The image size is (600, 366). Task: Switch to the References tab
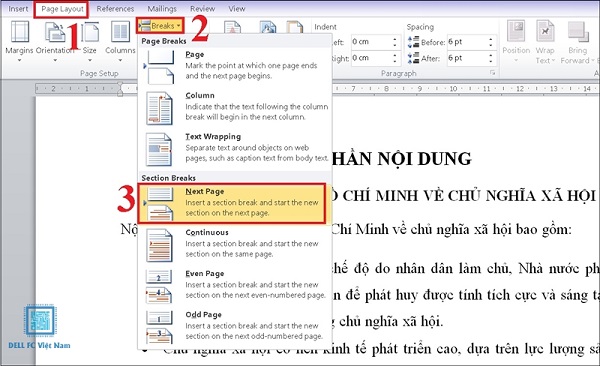pyautogui.click(x=115, y=8)
